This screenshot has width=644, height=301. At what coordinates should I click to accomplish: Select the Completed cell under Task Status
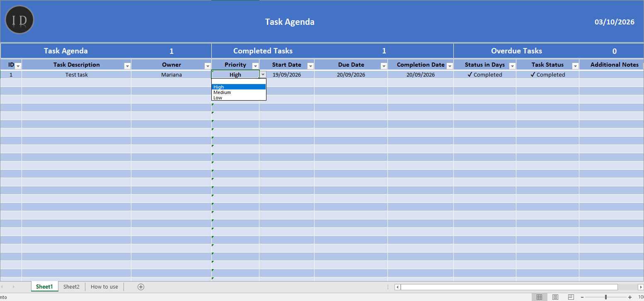[x=548, y=75]
